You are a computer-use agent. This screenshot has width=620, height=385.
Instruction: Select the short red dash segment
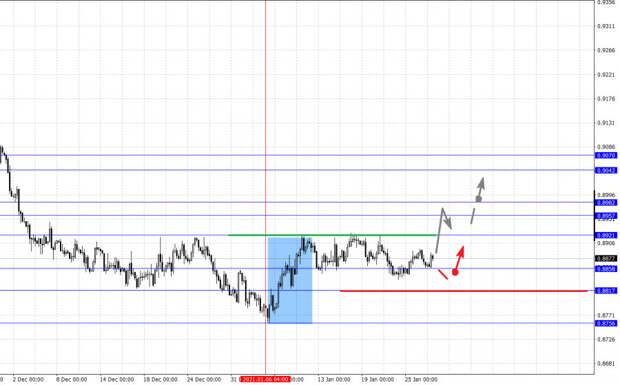click(x=443, y=274)
